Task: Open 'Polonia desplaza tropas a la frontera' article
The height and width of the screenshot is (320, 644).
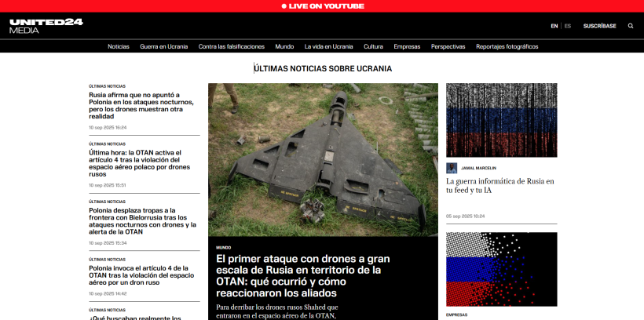Action: pos(142,221)
